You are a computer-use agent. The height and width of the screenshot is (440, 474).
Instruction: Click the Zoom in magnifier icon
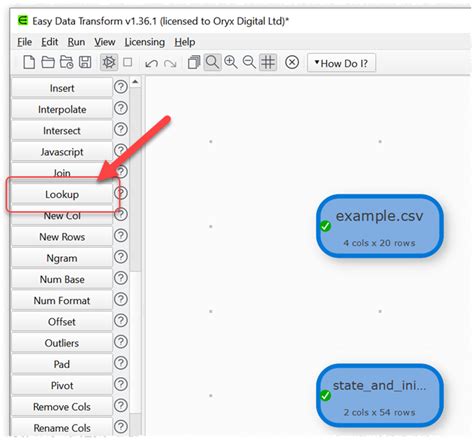point(231,62)
